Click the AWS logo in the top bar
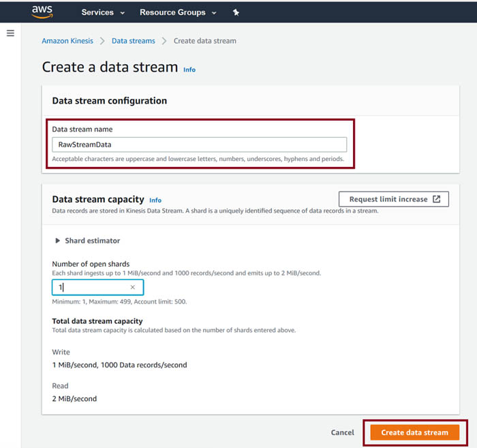The width and height of the screenshot is (477, 448). (x=42, y=12)
